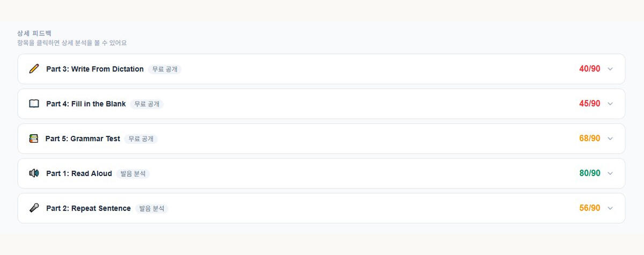Click the 발음 분석 badge on Read Aloud
The image size is (644, 255).
pyautogui.click(x=133, y=174)
